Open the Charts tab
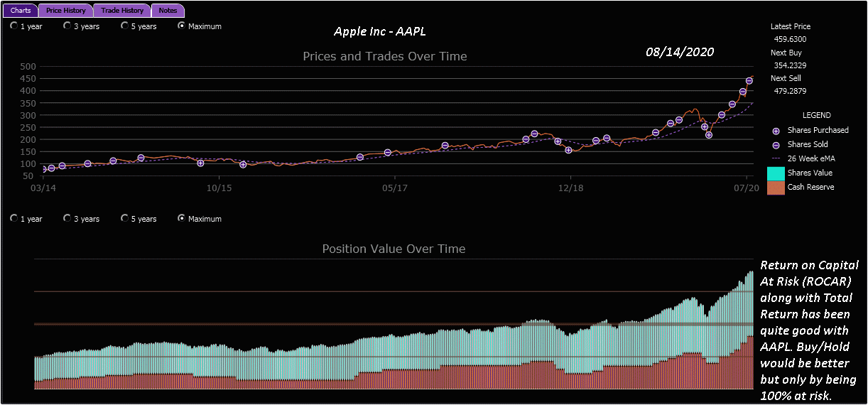Screen dimensions: 868x405 click(21, 11)
